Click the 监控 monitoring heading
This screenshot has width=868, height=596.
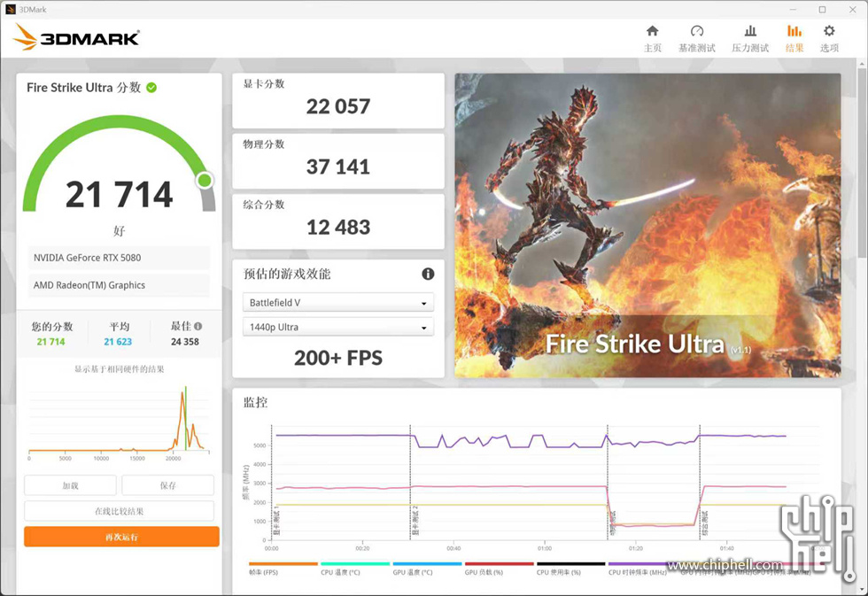click(x=255, y=402)
